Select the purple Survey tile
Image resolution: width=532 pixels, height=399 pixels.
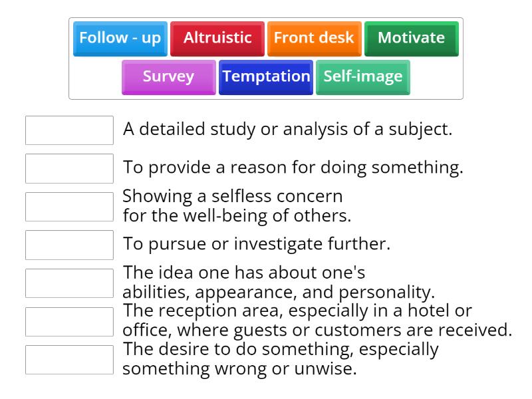(168, 76)
